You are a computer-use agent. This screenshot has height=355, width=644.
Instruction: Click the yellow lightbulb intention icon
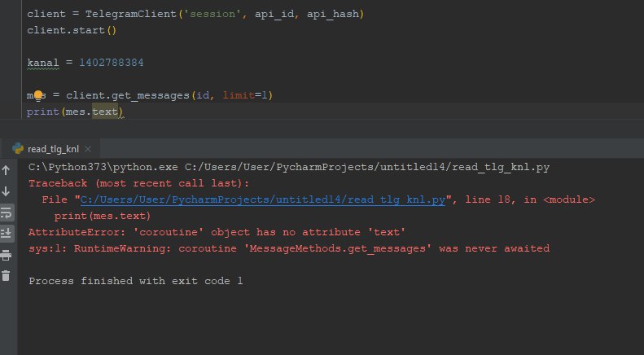(37, 96)
